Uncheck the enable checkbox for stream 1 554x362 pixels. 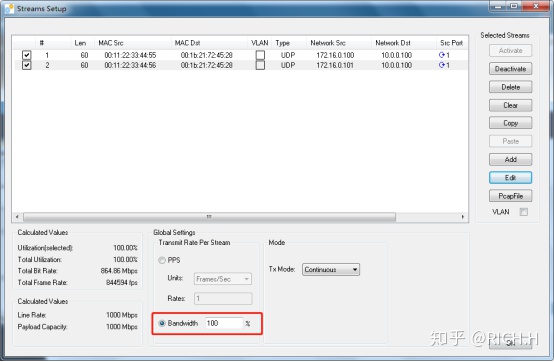(x=26, y=55)
